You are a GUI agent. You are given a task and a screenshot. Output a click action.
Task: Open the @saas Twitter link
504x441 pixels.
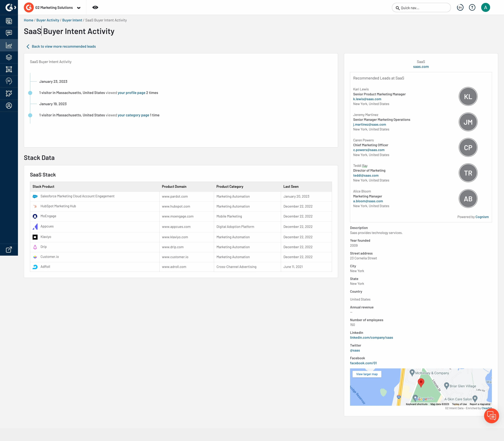355,350
